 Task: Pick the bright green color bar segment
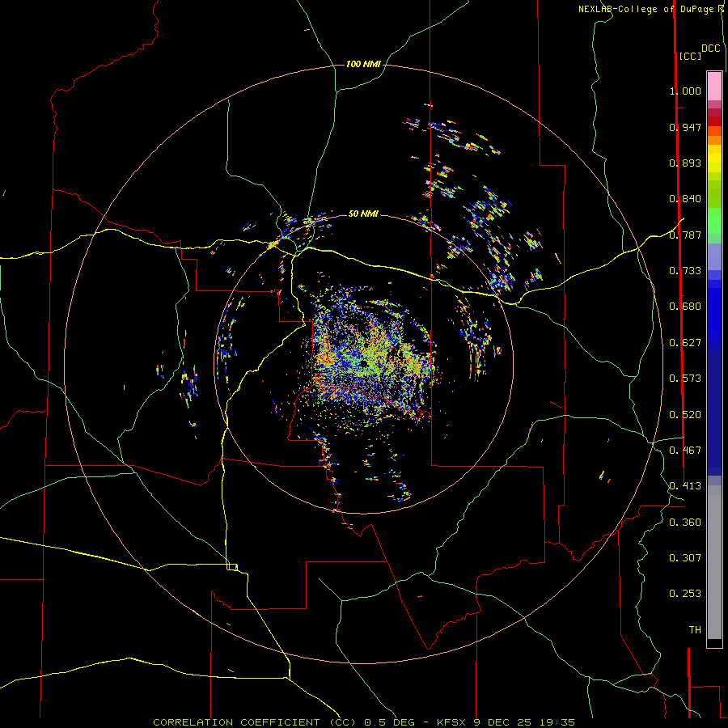pos(714,221)
